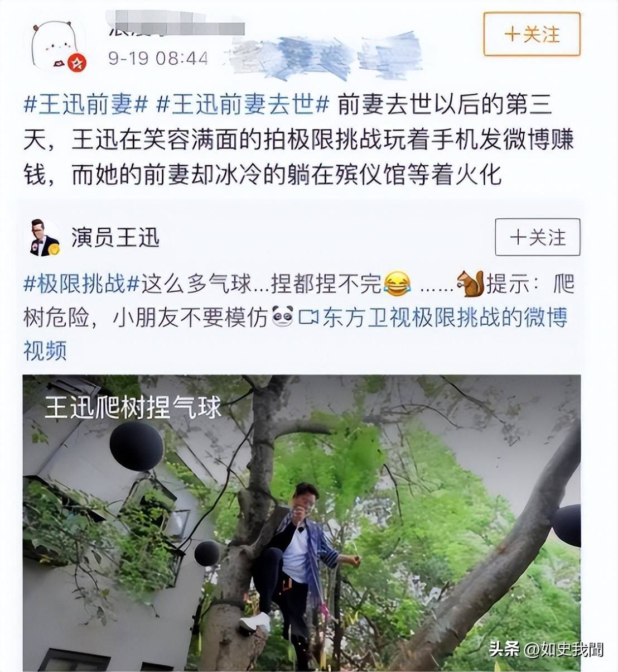
Task: Click the blurred poster username
Action: point(176,27)
